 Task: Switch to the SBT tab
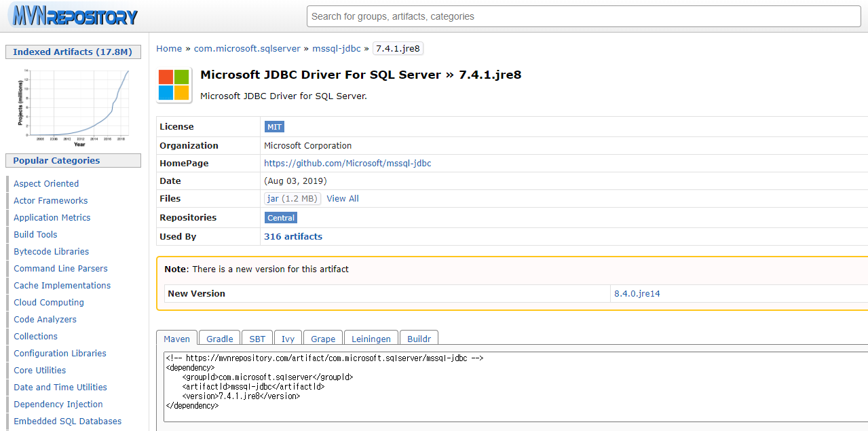(x=257, y=339)
